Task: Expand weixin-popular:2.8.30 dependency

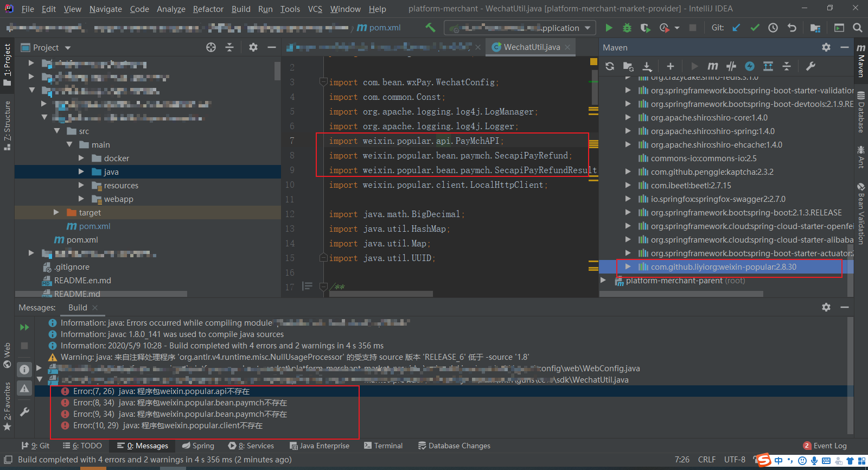Action: [x=628, y=266]
